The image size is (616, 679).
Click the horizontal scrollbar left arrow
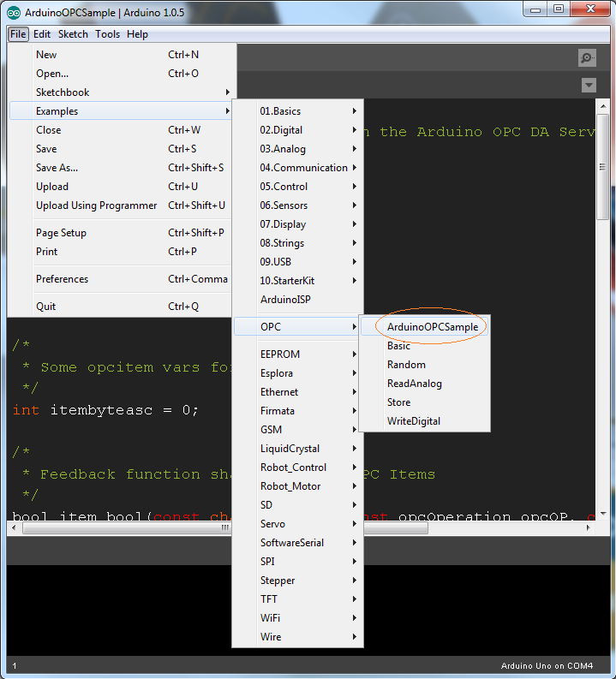click(15, 527)
